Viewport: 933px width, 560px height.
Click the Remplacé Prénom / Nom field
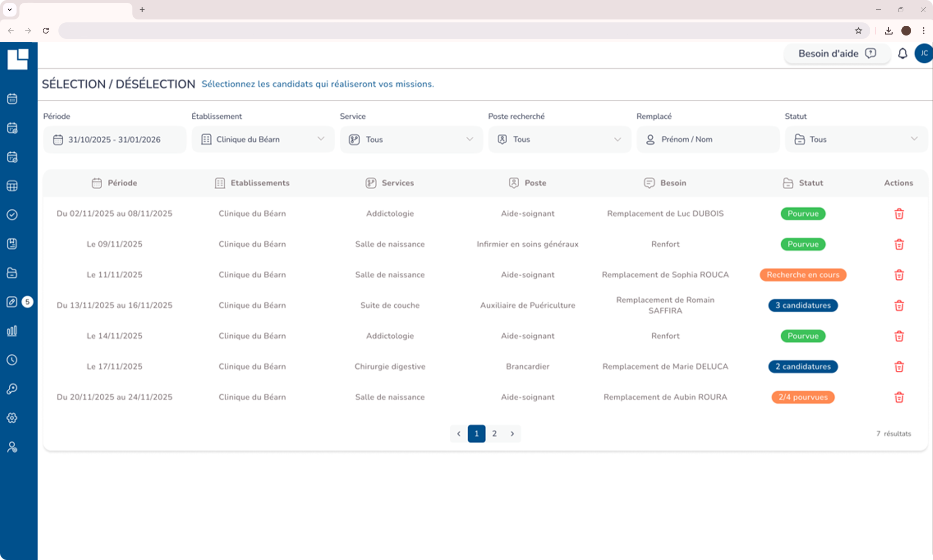point(708,140)
